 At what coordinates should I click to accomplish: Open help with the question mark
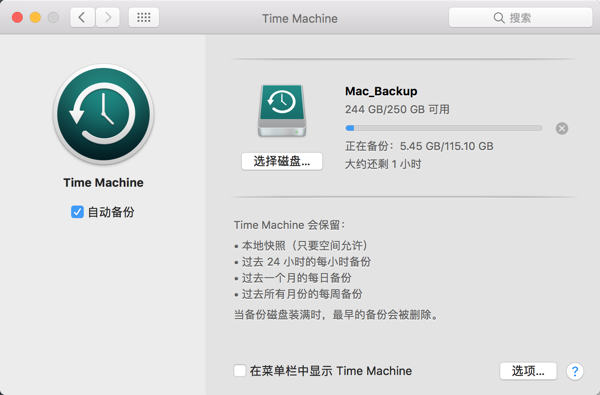pyautogui.click(x=574, y=371)
